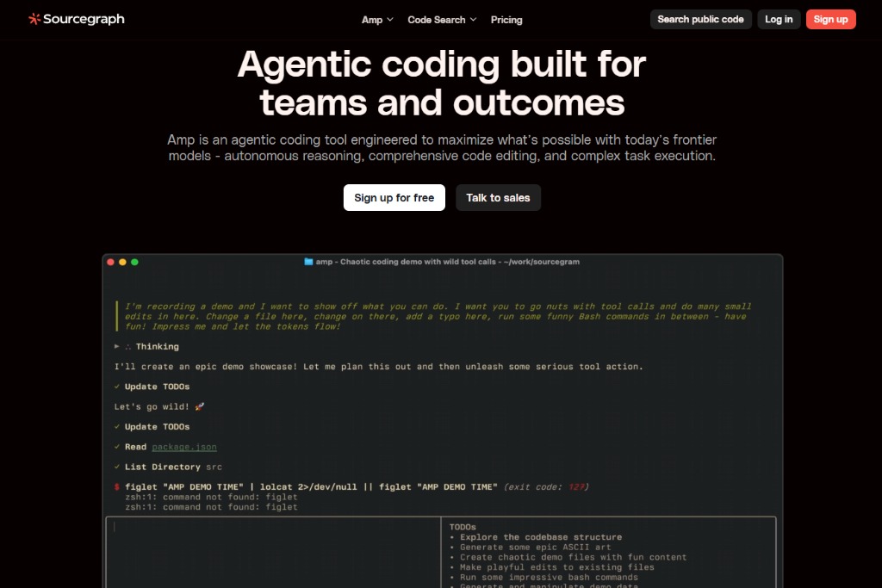Click the Talk to sales button
The width and height of the screenshot is (882, 588).
tap(498, 198)
